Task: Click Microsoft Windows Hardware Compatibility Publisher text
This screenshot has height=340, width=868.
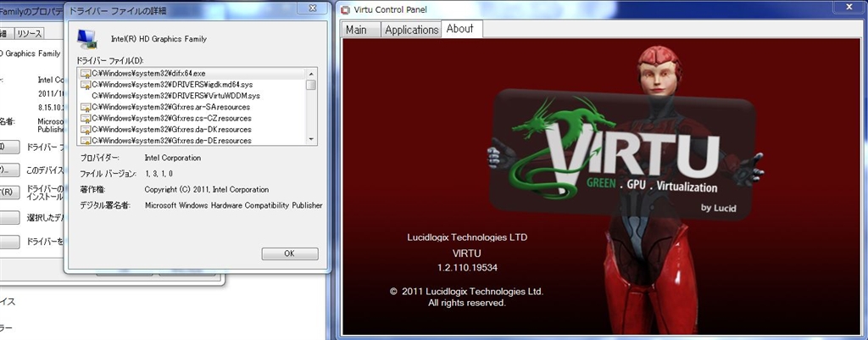Action: [234, 205]
